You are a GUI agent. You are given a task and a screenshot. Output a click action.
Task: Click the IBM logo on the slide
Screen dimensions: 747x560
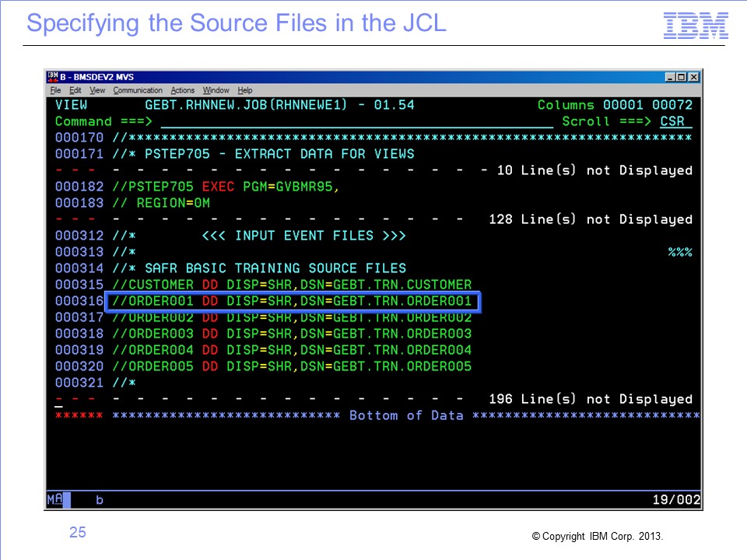pos(696,25)
